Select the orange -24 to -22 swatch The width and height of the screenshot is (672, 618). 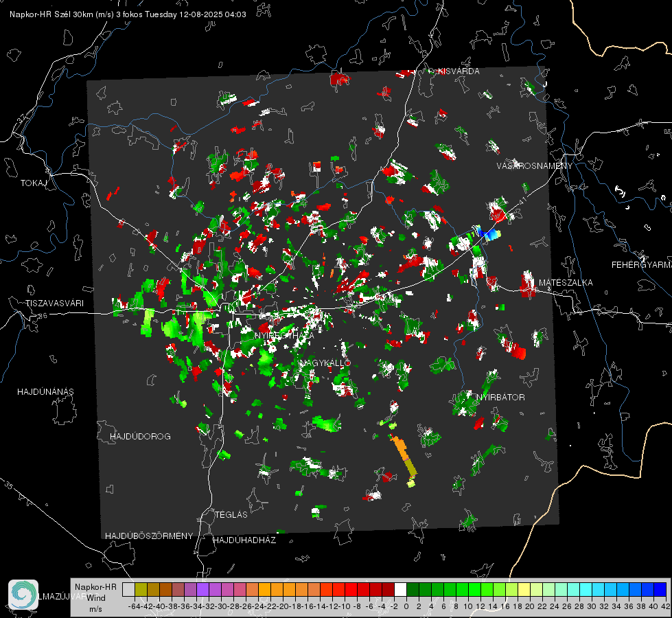pyautogui.click(x=264, y=589)
